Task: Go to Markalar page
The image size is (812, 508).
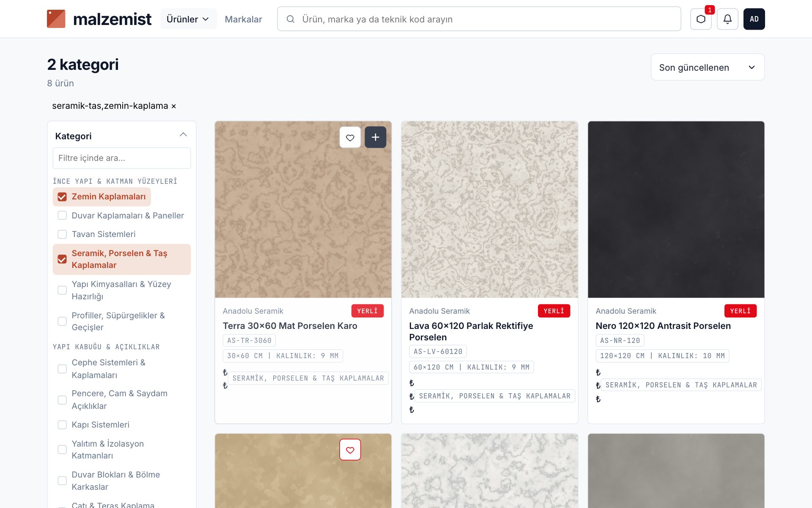Action: point(243,19)
